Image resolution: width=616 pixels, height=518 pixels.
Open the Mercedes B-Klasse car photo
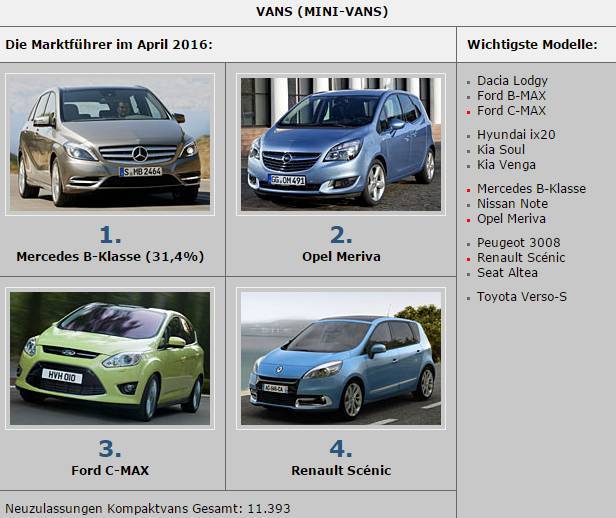coord(110,144)
